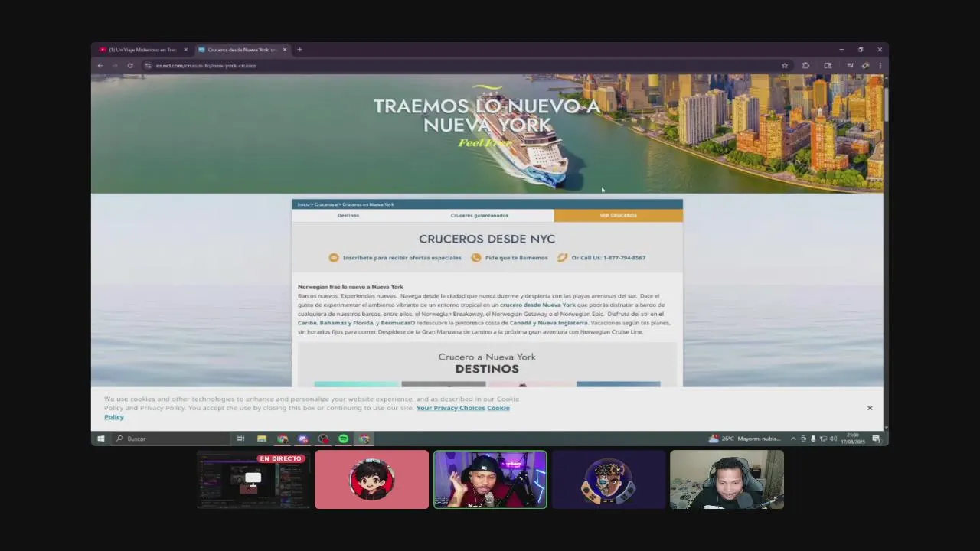
Task: Click the Or Call Us phone number
Action: (609, 258)
